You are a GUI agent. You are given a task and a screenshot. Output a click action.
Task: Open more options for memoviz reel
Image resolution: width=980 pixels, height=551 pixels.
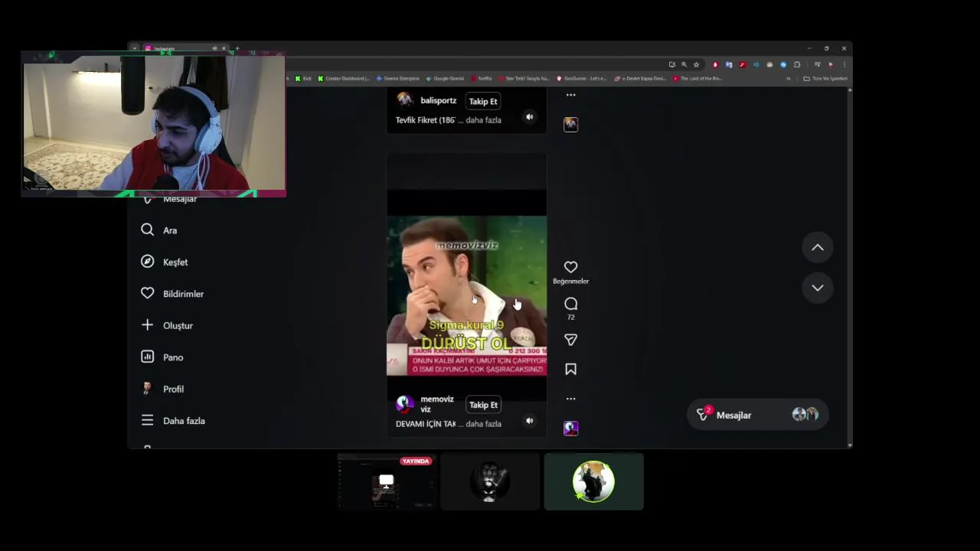[x=570, y=399]
